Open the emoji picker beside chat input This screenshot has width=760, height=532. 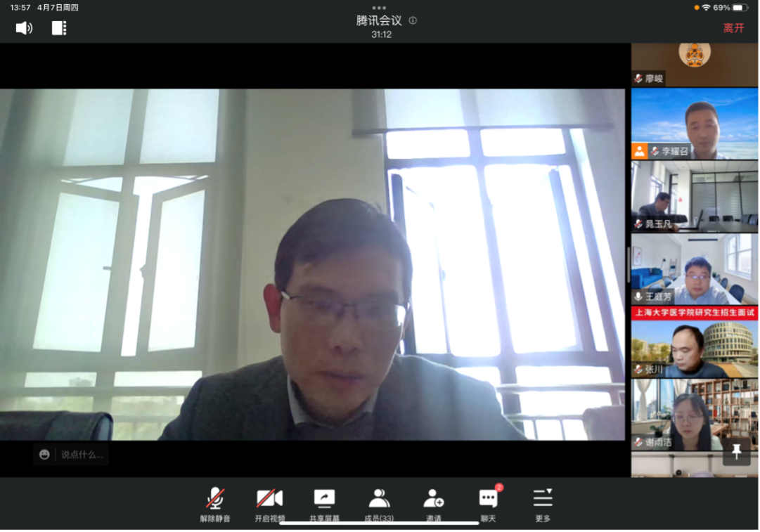click(45, 455)
